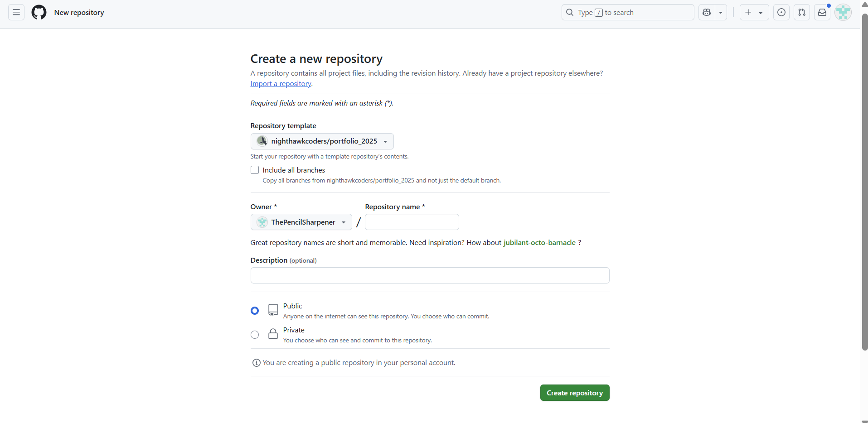Use the suggested name jubilant-octo-barnacle
This screenshot has width=868, height=423.
pos(539,242)
